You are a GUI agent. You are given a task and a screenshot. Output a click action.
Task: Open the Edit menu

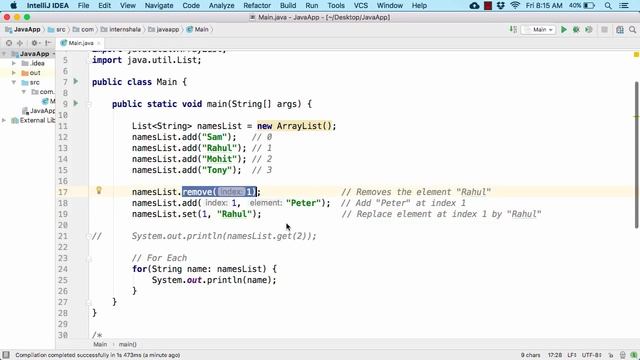click(x=104, y=6)
